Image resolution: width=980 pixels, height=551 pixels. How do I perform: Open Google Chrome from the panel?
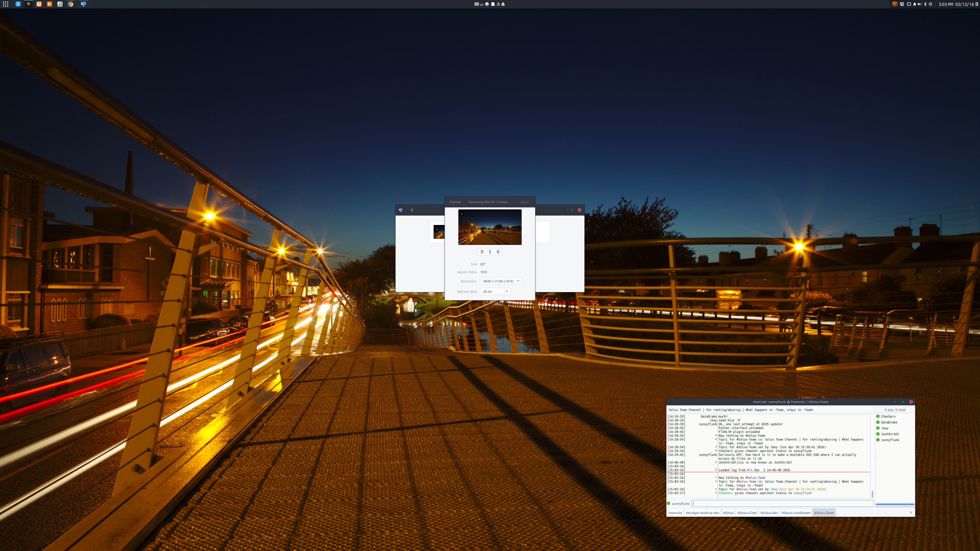(70, 4)
